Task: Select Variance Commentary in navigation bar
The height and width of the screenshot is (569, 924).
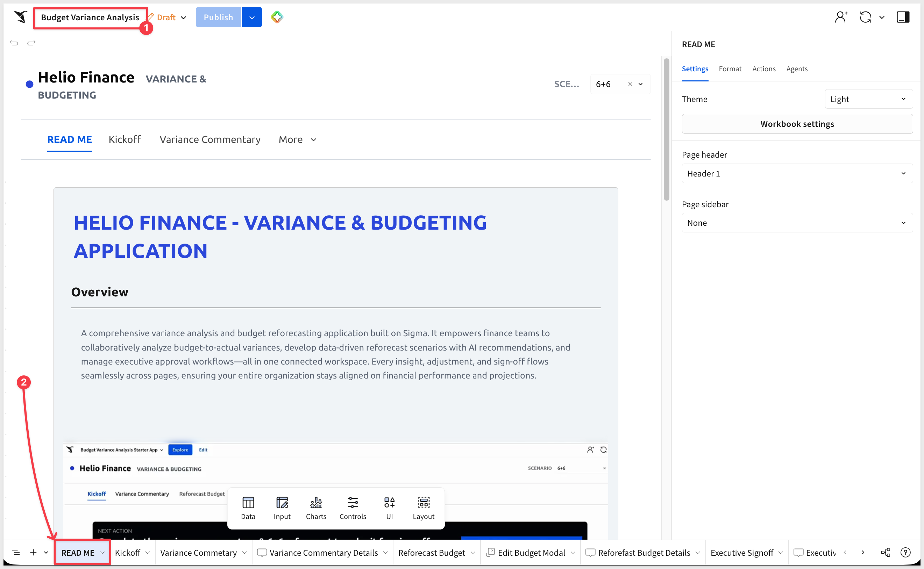Action: [210, 139]
